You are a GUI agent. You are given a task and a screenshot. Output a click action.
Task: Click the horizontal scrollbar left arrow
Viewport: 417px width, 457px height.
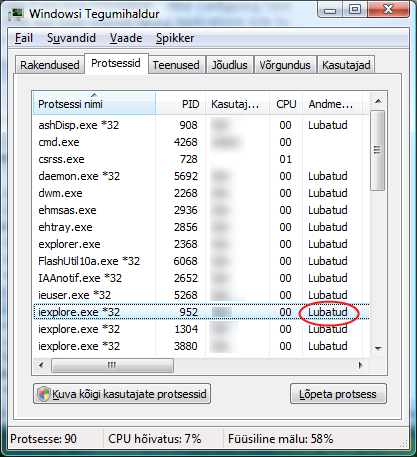(41, 365)
